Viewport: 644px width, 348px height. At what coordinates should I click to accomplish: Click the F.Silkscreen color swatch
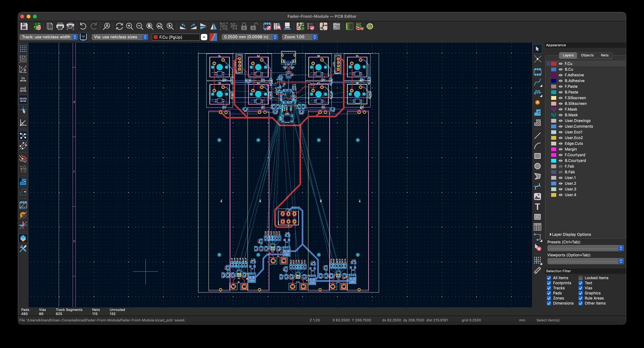(554, 98)
